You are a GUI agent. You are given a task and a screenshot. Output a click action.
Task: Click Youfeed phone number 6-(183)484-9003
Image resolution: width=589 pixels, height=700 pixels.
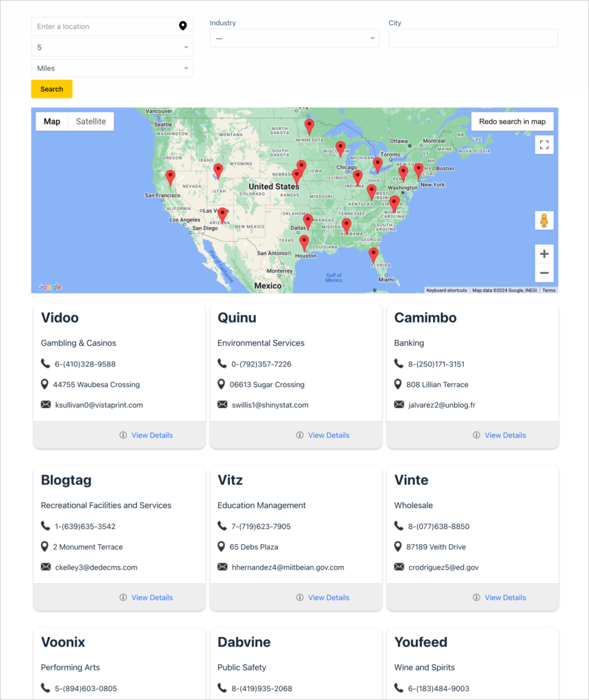[439, 688]
